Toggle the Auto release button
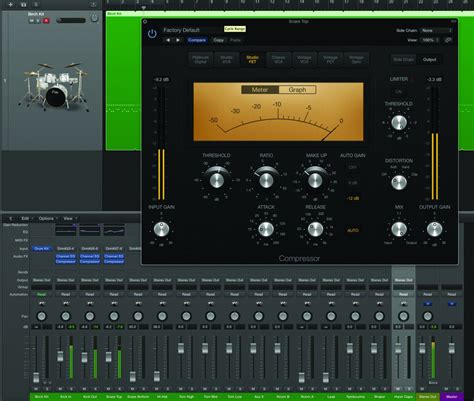 pos(353,230)
